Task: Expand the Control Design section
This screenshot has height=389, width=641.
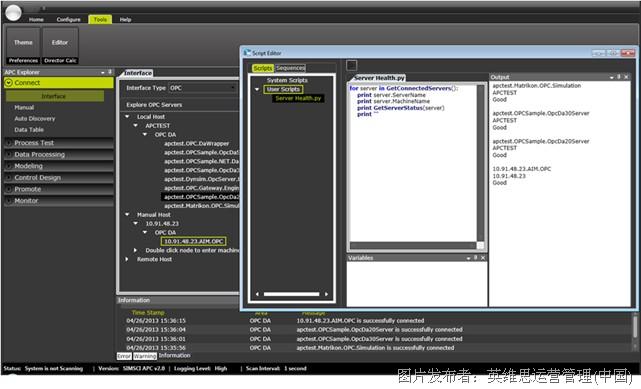Action: coord(59,177)
